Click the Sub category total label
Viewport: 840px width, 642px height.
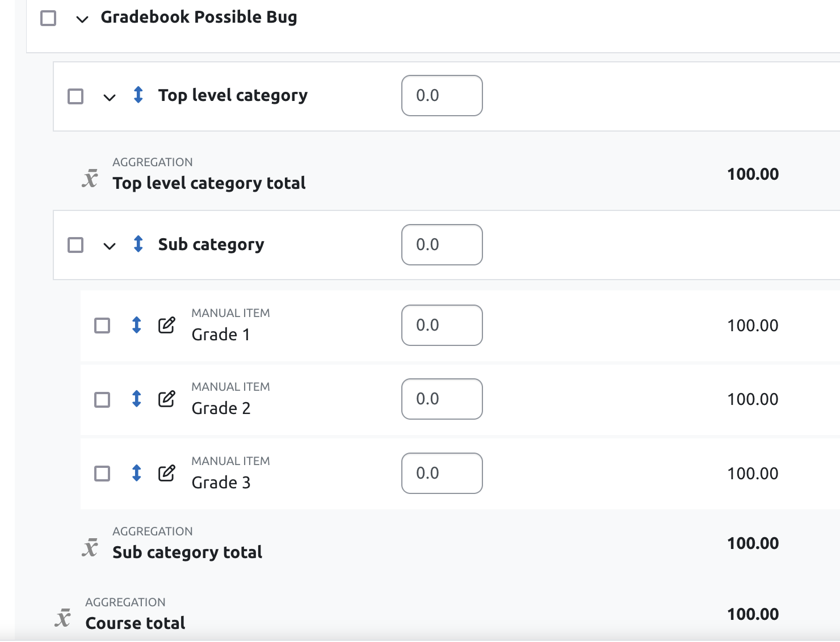click(x=187, y=552)
